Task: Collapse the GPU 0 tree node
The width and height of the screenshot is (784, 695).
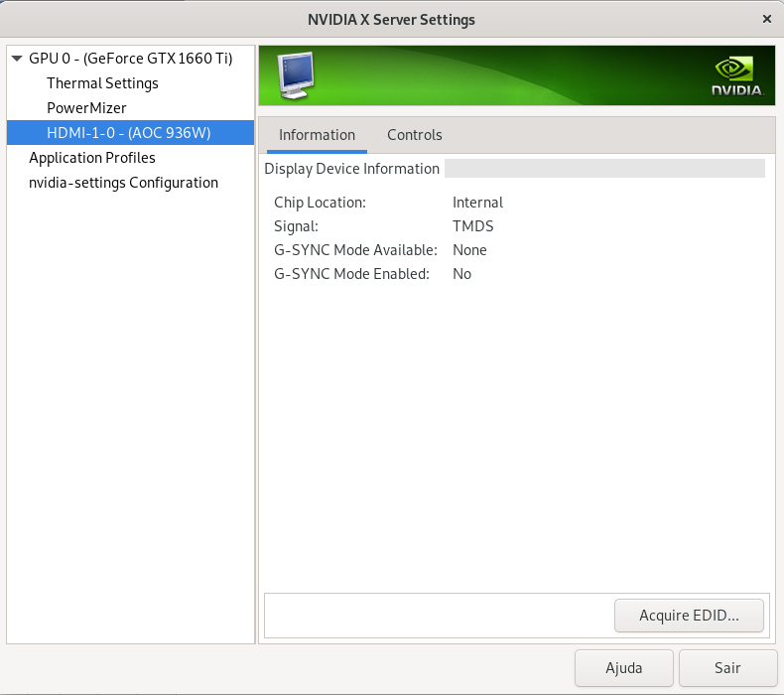Action: point(17,59)
